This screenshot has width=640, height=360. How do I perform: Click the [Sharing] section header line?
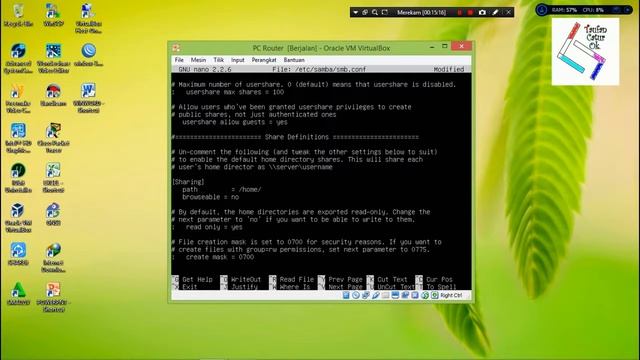tap(188, 182)
